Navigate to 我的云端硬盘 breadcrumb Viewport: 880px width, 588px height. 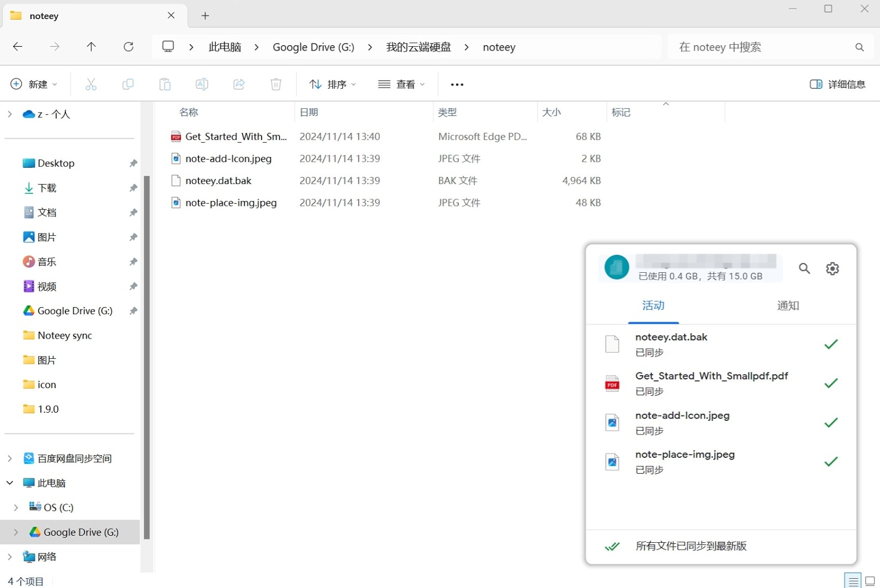418,47
